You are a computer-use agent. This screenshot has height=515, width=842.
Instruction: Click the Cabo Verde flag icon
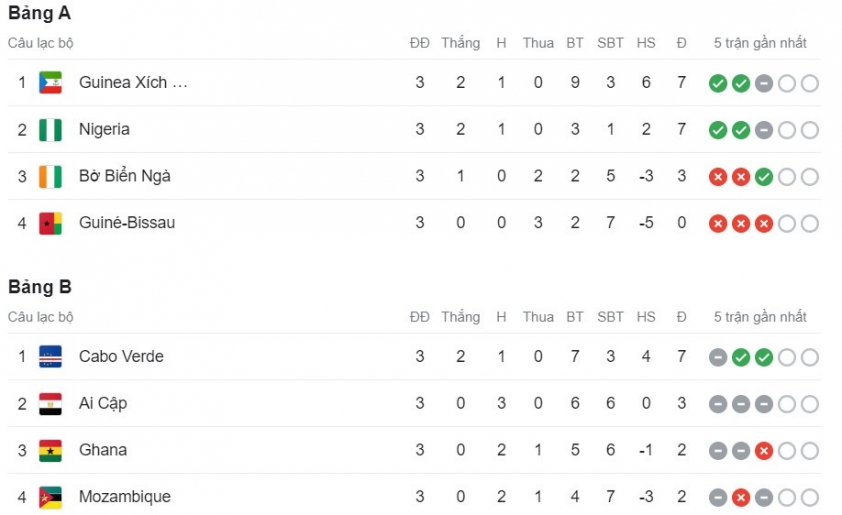(50, 357)
